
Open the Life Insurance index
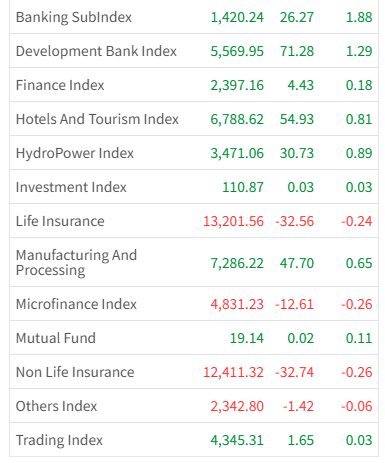pos(194,221)
